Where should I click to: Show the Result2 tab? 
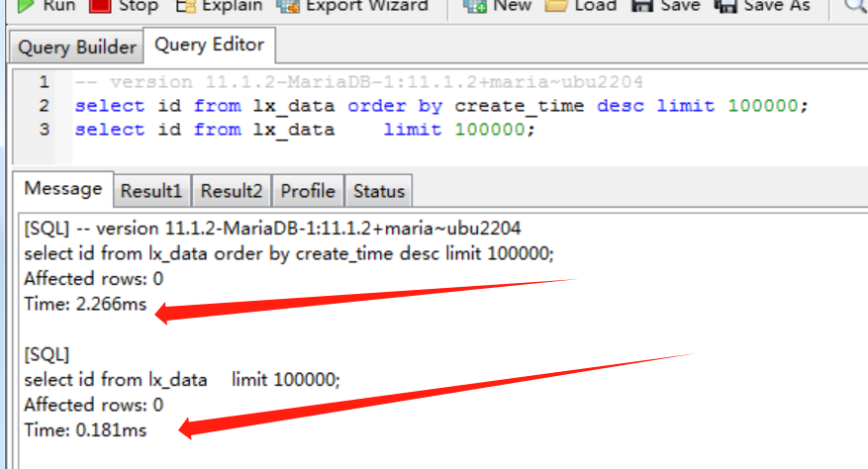click(232, 191)
